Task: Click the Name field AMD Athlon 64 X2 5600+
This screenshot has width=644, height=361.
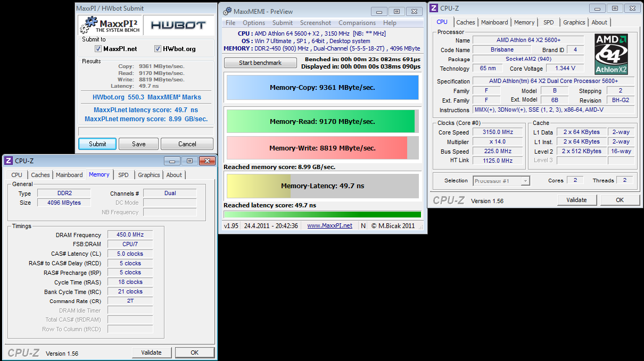Action: [x=528, y=40]
